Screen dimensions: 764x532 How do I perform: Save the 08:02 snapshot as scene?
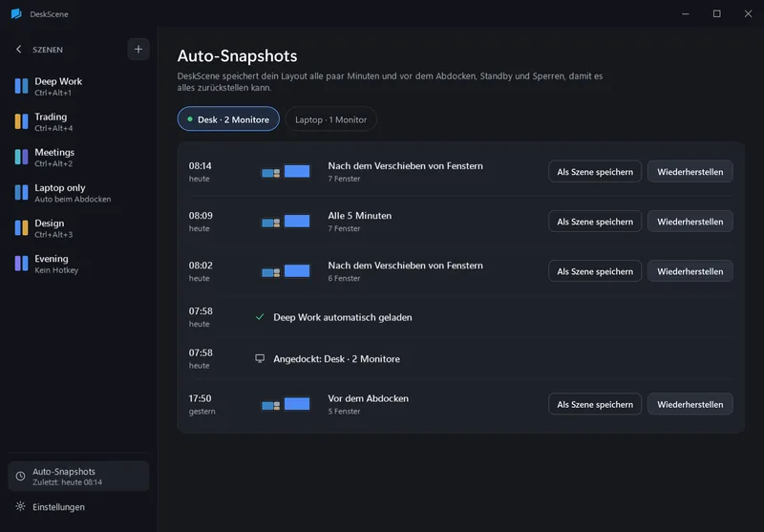coord(595,271)
